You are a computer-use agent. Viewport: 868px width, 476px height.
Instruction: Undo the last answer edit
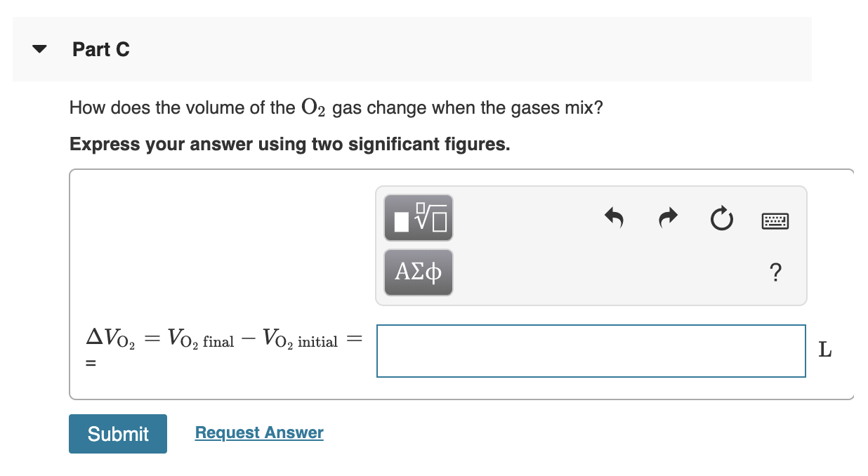pos(613,218)
